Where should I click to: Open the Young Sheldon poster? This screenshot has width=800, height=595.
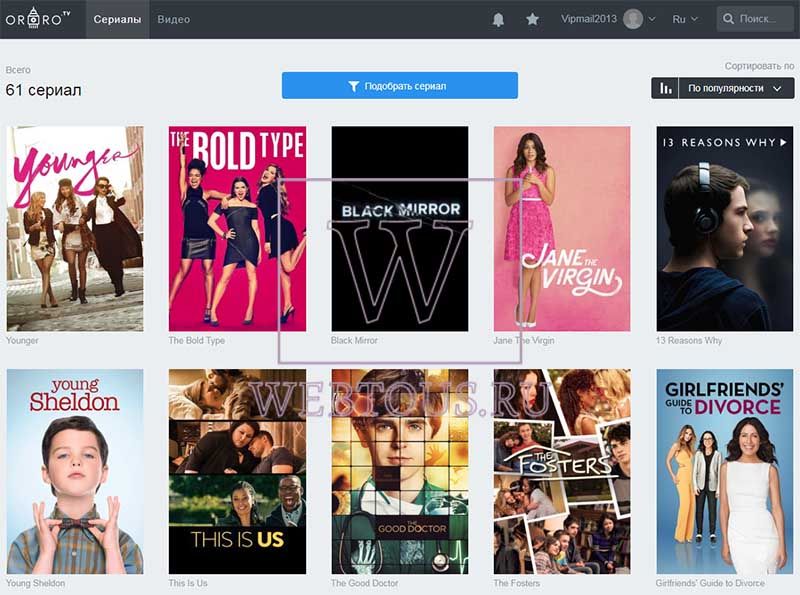75,472
